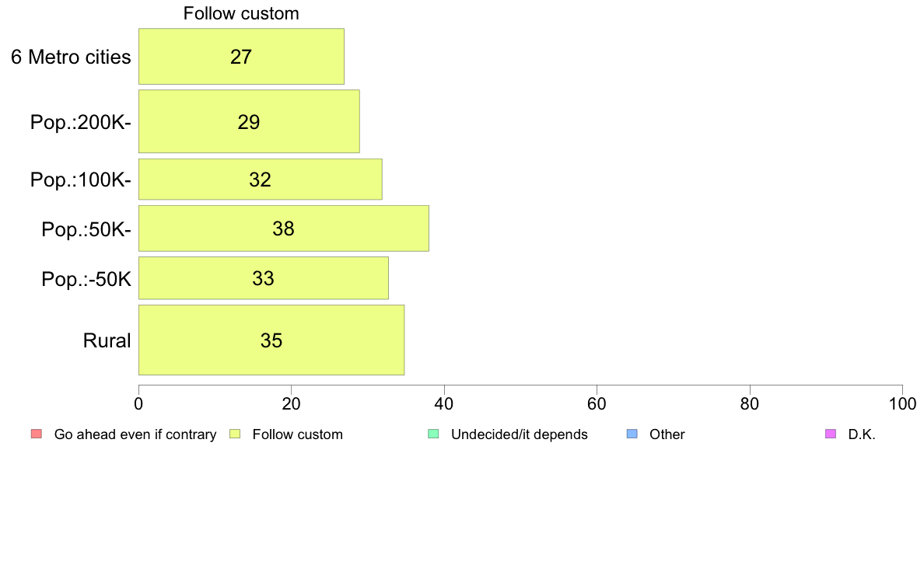This screenshot has height=572, width=924.
Task: Click the yellow 'Follow custom' legend swatch
Action: (x=234, y=434)
